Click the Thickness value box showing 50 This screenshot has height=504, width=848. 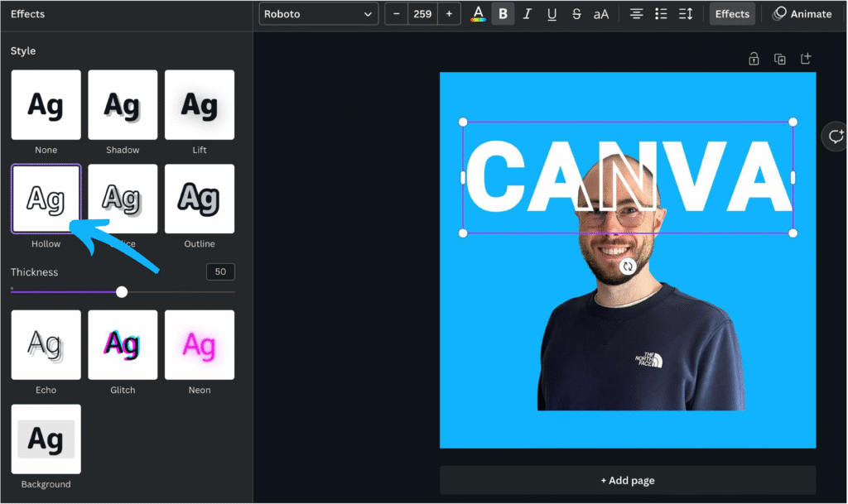tap(220, 271)
